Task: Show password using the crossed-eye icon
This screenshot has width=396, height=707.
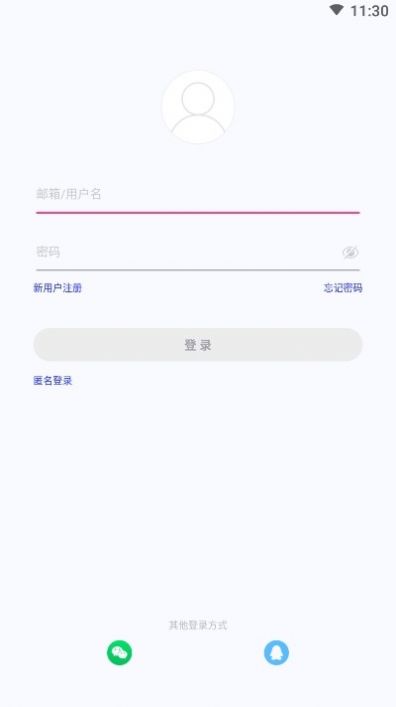Action: click(x=350, y=252)
